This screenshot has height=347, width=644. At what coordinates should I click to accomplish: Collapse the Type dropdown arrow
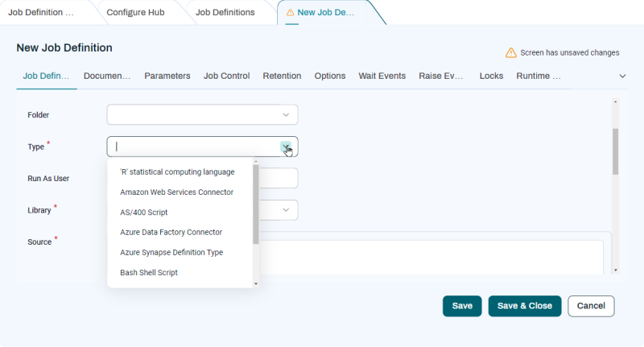(286, 147)
